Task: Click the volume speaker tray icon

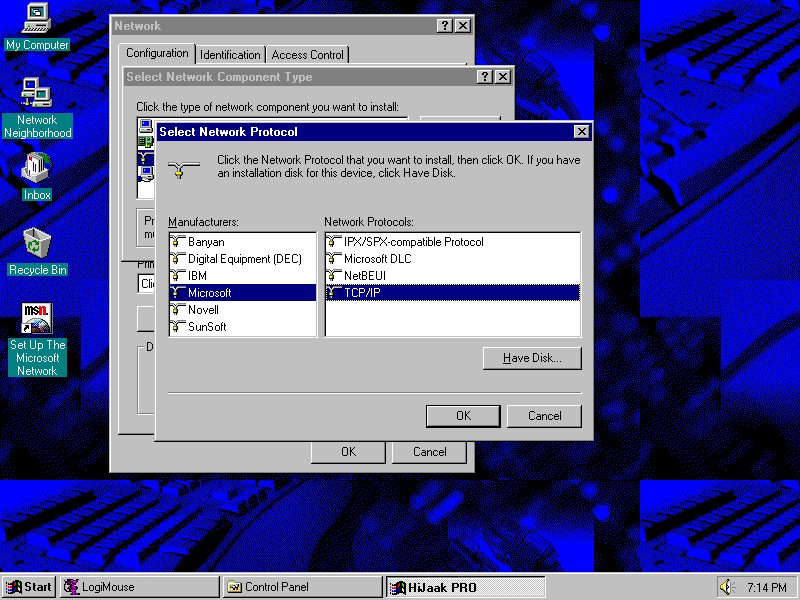Action: pos(726,587)
